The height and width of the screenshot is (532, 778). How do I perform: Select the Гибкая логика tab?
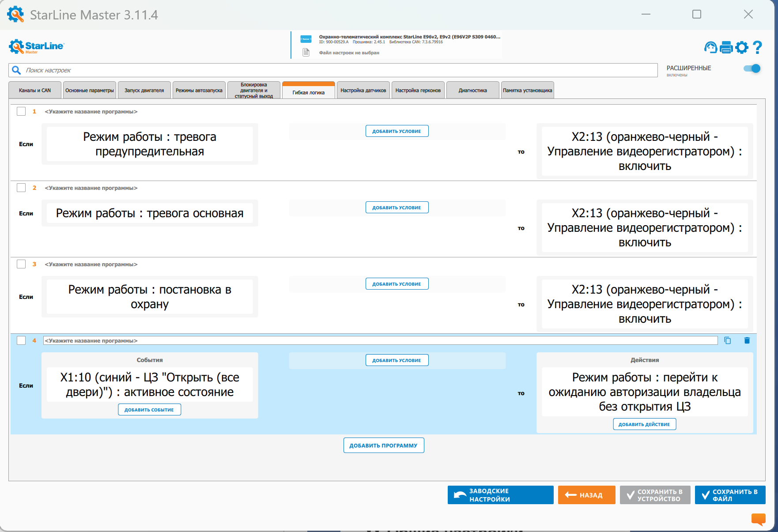[x=309, y=91]
